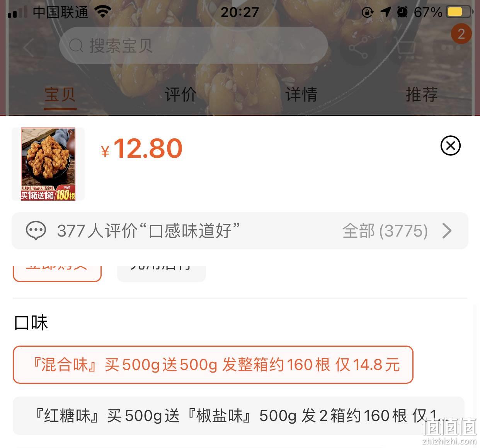
Task: Switch to the 宝贝 tab
Action: tap(60, 95)
